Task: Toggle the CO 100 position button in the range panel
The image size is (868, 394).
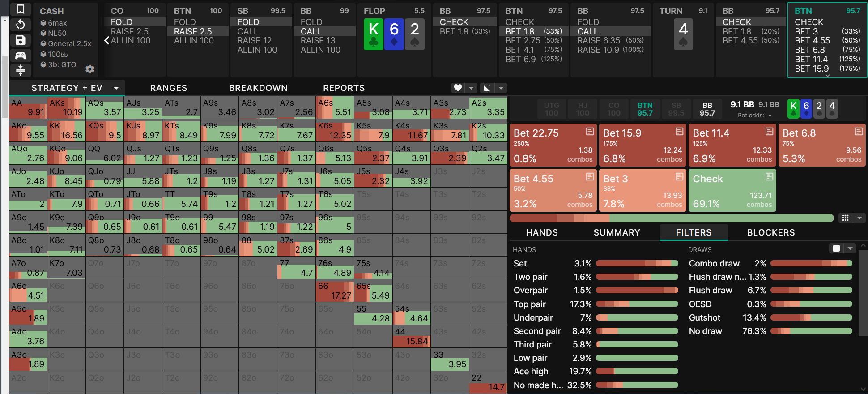Action: click(x=614, y=109)
